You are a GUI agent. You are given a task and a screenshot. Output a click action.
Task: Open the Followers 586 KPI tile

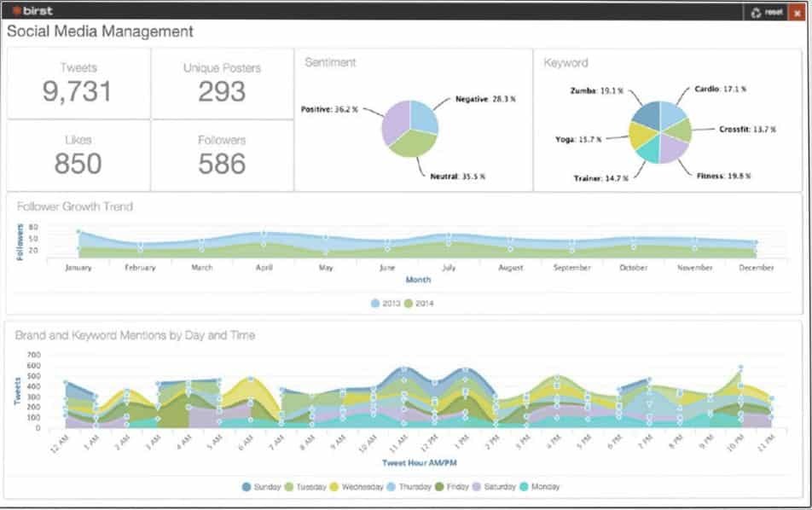coord(222,155)
